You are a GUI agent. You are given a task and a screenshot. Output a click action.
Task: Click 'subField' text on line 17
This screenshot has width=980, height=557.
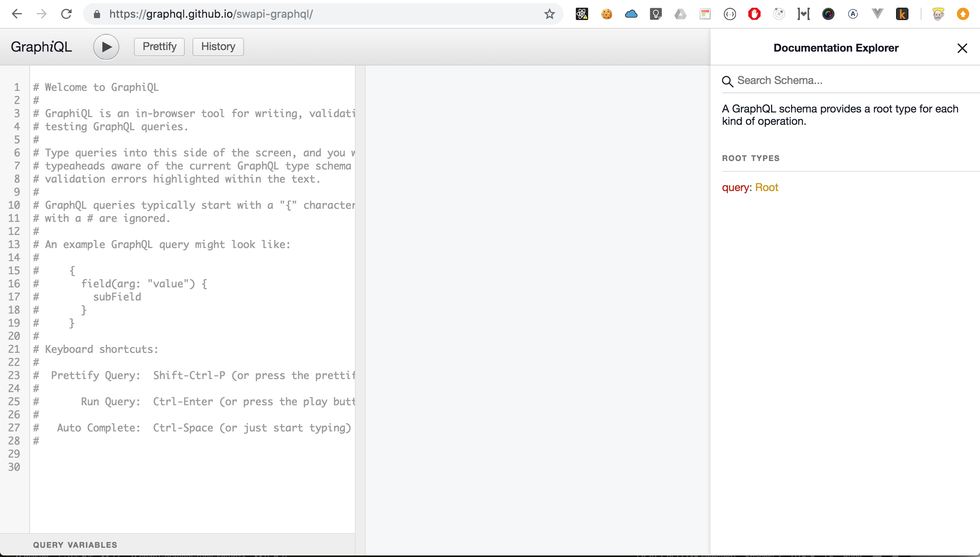pos(117,297)
